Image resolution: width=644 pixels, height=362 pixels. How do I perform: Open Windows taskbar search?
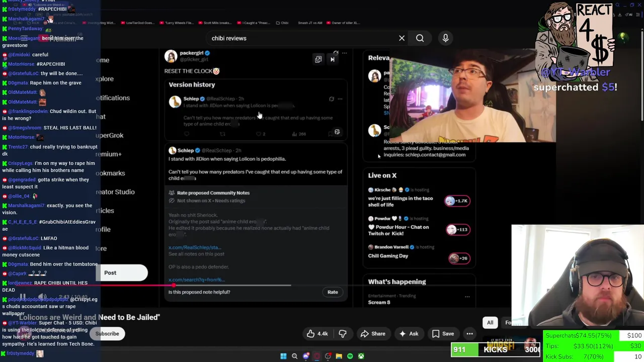coord(294,356)
